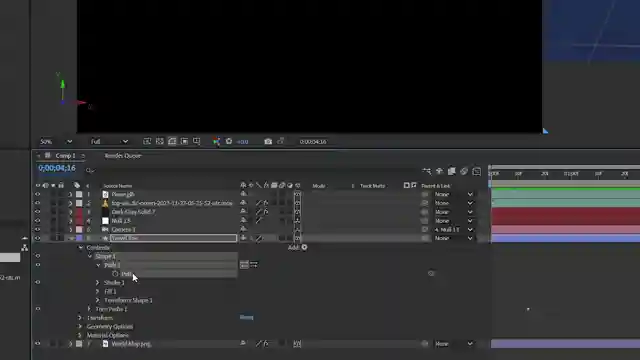
Task: Hide the selected shape layer 6 eye toggle
Action: [38, 238]
